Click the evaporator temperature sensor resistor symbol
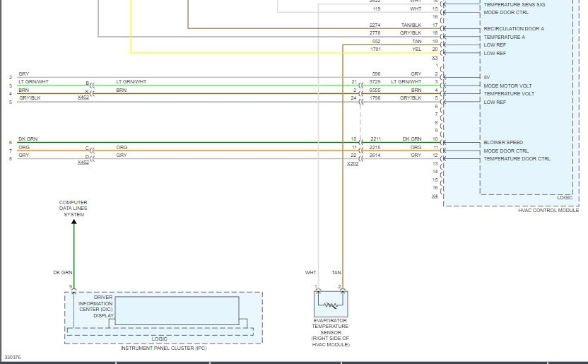This screenshot has width=588, height=364. coord(331,304)
